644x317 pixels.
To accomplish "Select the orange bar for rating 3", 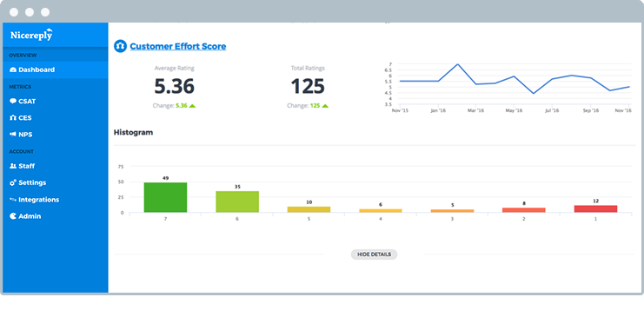I will click(452, 211).
